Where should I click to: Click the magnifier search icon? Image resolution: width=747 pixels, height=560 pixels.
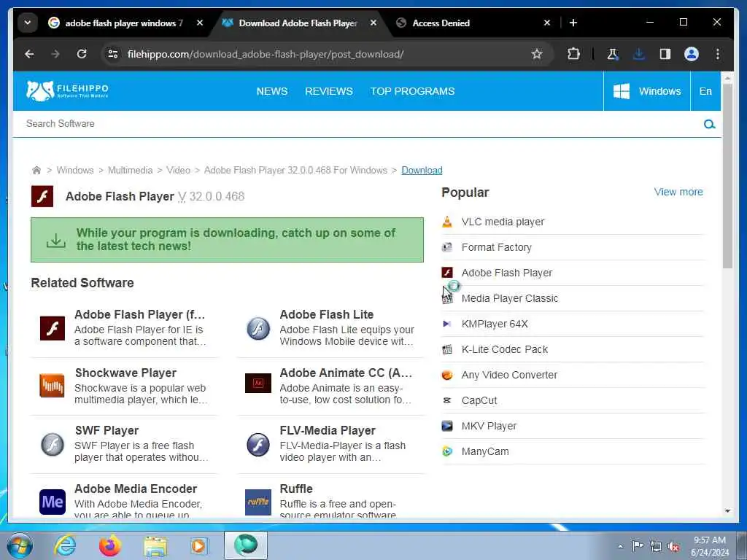click(x=709, y=124)
